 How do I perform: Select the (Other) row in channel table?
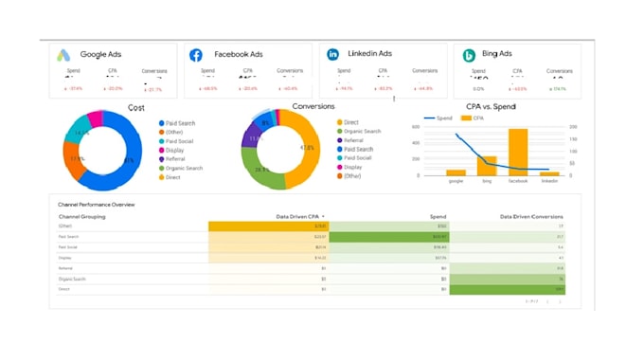(312, 226)
